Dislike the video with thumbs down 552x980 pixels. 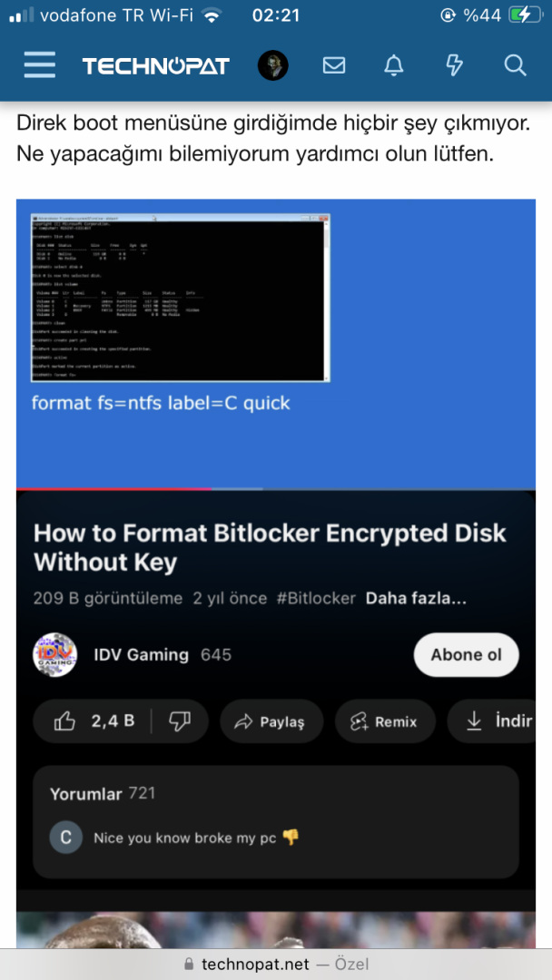pyautogui.click(x=180, y=721)
